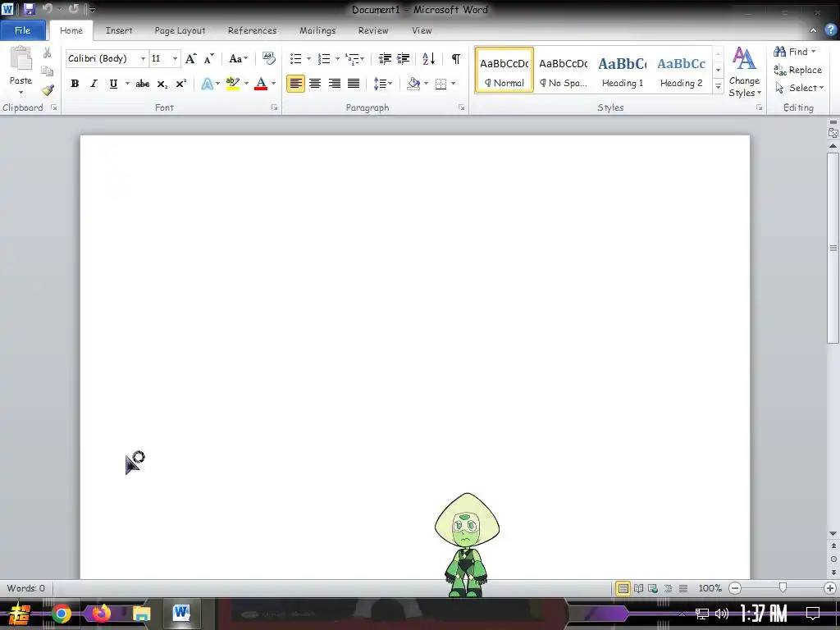This screenshot has height=630, width=840.
Task: Click the Increase Indent icon
Action: (x=404, y=58)
